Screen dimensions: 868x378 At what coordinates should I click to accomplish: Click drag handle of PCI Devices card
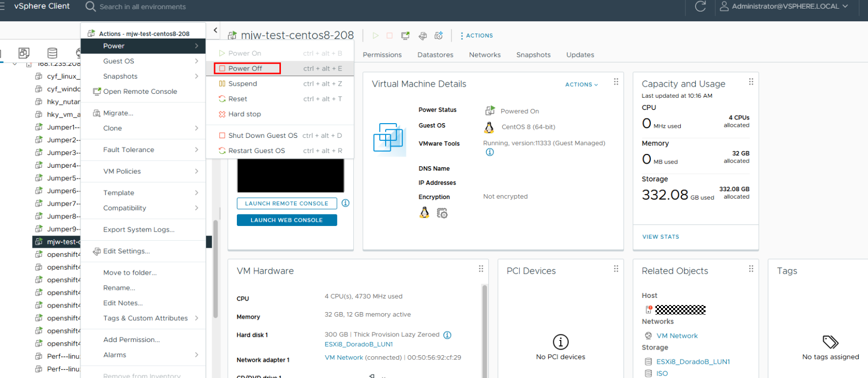[616, 269]
